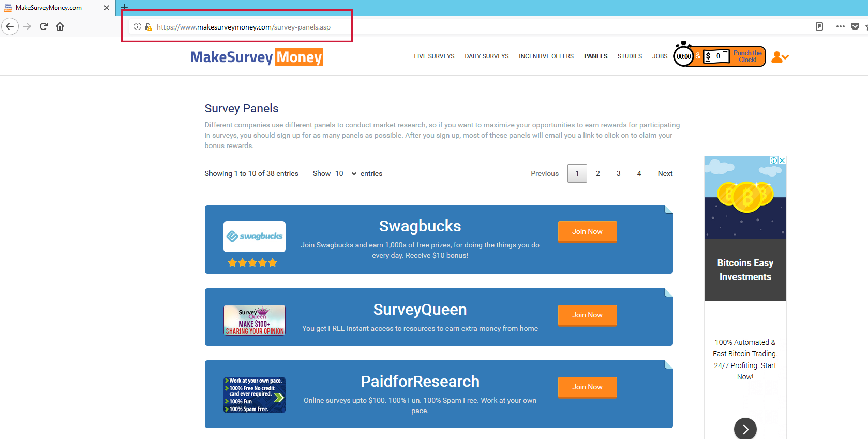
Task: Open JOBS menu item
Action: pos(660,56)
